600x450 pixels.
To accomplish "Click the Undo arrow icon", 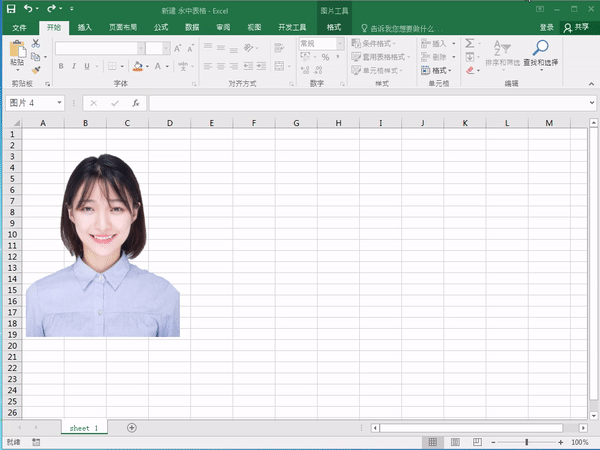I will 29,9.
